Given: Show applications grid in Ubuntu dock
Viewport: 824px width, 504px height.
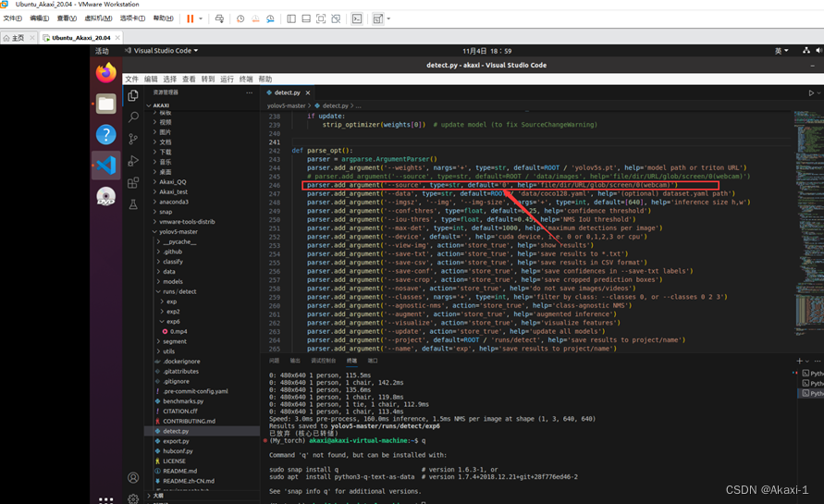Looking at the screenshot, I should [106, 499].
